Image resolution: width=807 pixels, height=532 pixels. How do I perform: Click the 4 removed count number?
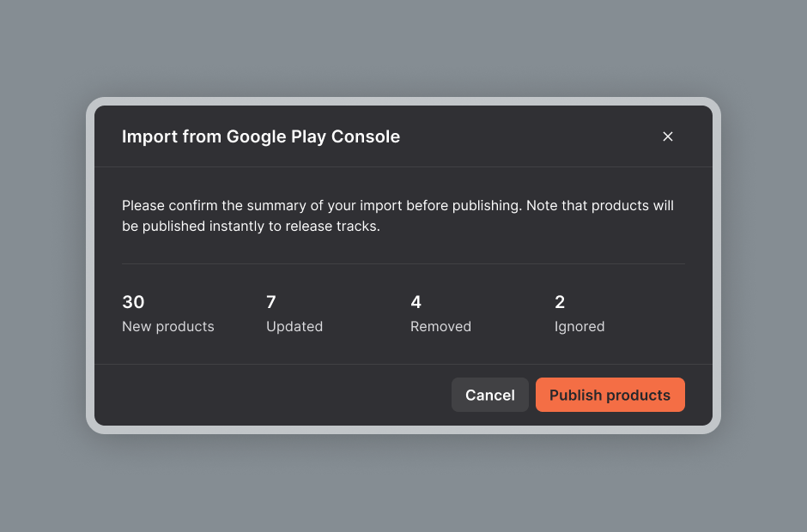(416, 302)
